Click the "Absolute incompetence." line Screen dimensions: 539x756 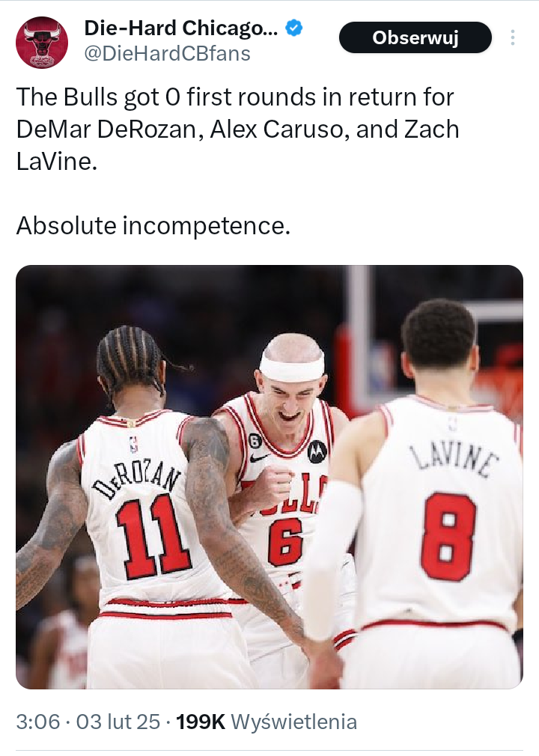click(153, 225)
